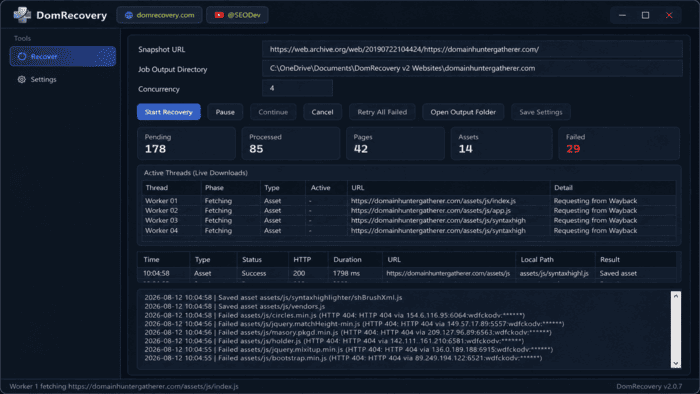Click the Processed 85 stat card

tap(291, 143)
